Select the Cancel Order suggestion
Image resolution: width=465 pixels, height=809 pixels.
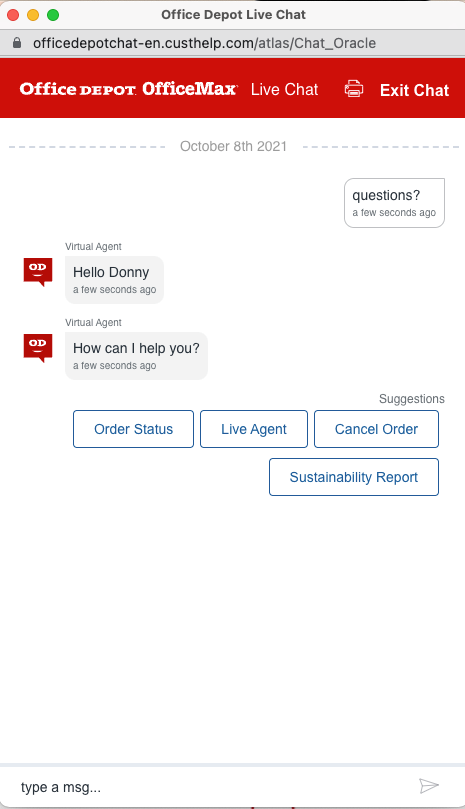[376, 429]
